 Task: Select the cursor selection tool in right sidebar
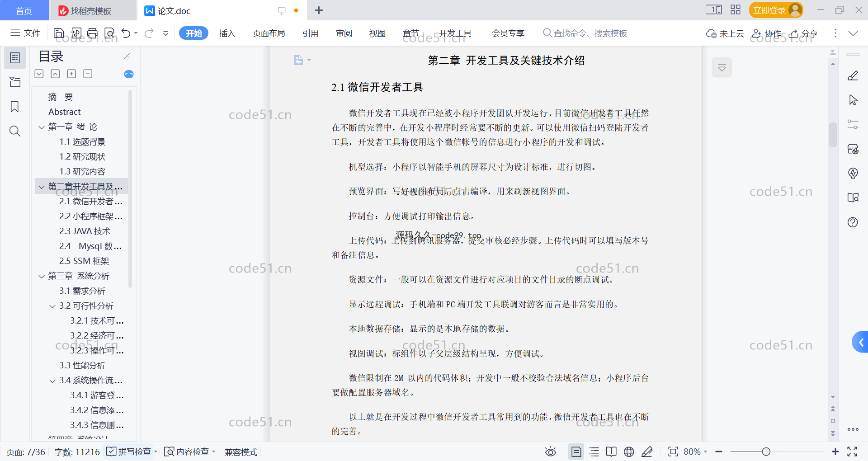click(x=853, y=100)
